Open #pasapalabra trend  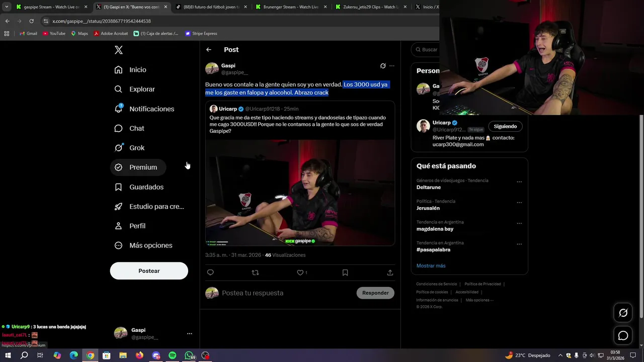433,250
